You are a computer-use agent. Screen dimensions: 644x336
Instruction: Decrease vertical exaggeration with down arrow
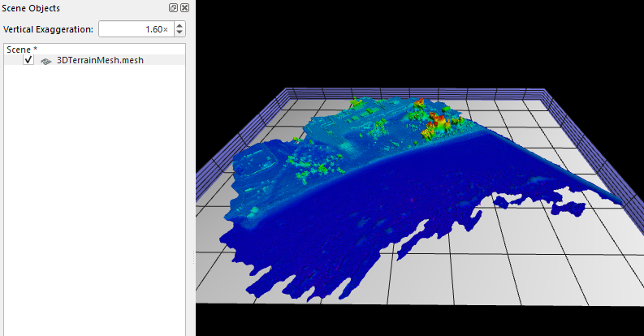pos(179,33)
